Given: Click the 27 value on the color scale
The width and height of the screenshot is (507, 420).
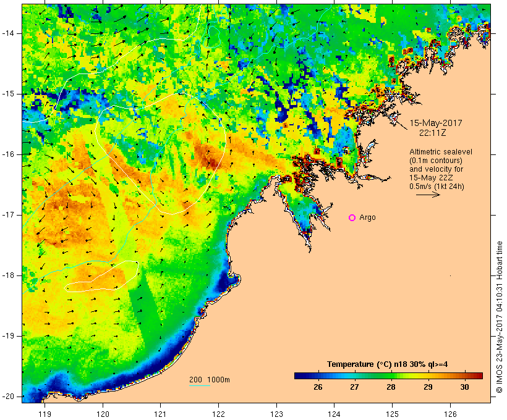Looking at the screenshot, I should [354, 387].
